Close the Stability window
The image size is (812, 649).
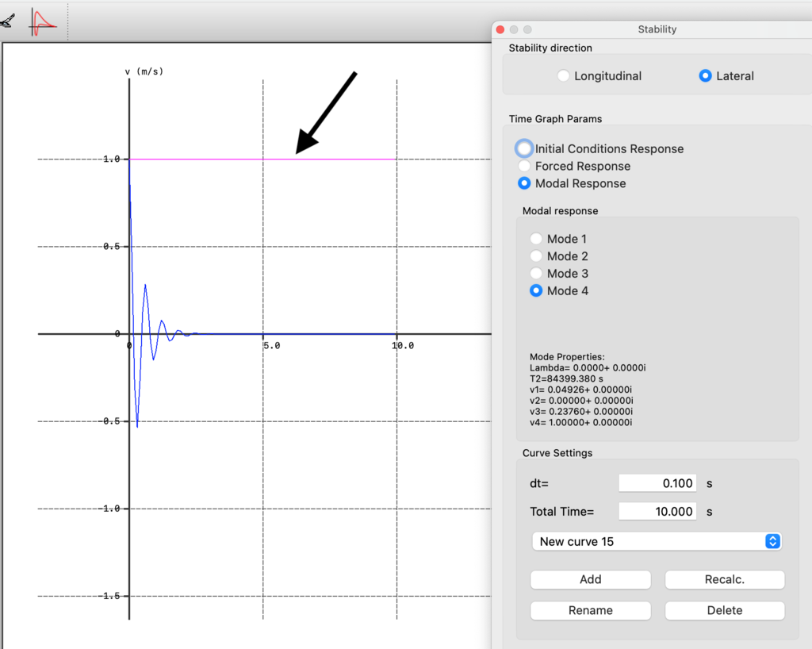[500, 29]
